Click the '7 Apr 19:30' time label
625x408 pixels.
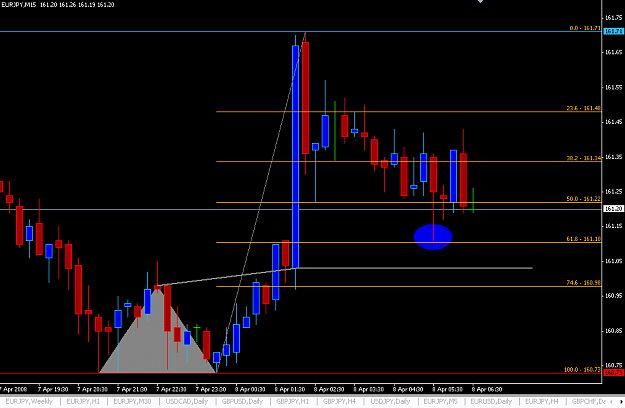(x=53, y=389)
